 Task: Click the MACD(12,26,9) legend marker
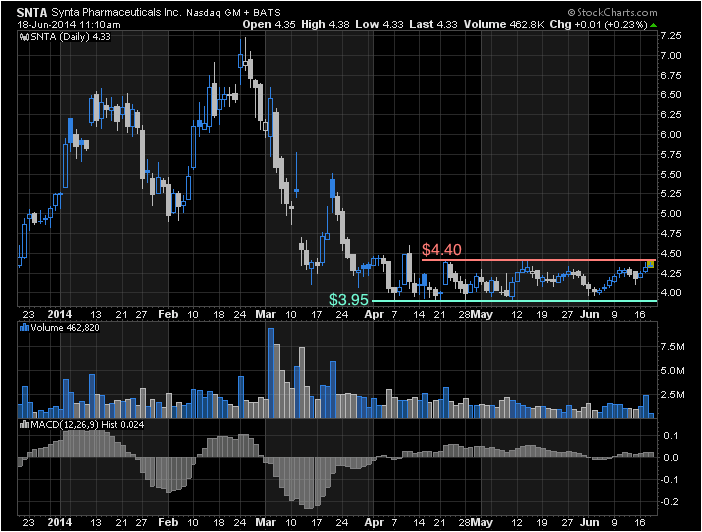[x=24, y=426]
